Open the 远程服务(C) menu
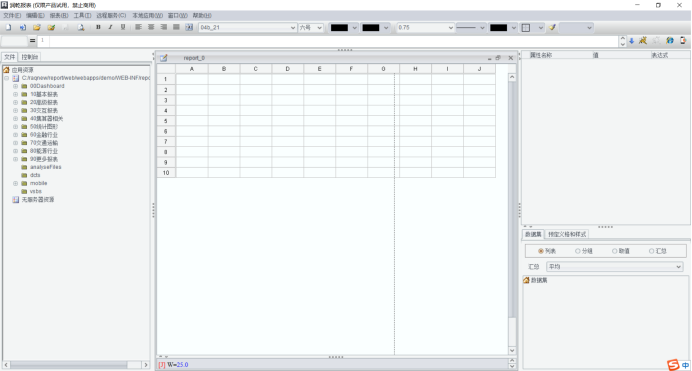The height and width of the screenshot is (371, 692). coord(111,15)
